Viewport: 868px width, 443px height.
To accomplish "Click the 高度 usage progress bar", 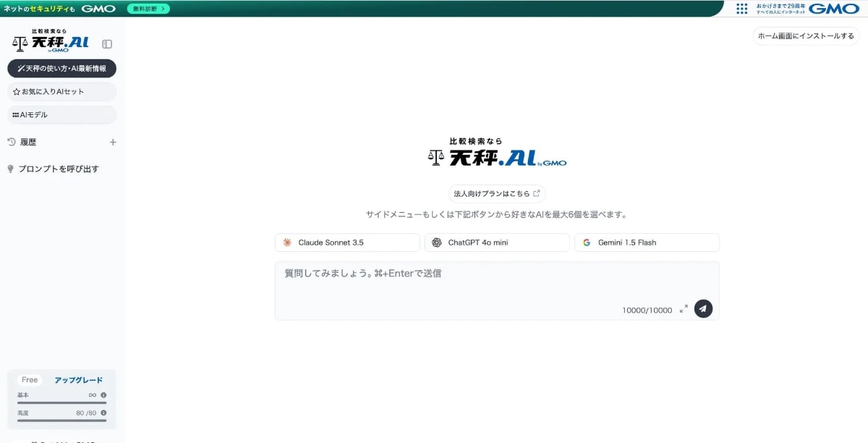I will [62, 420].
